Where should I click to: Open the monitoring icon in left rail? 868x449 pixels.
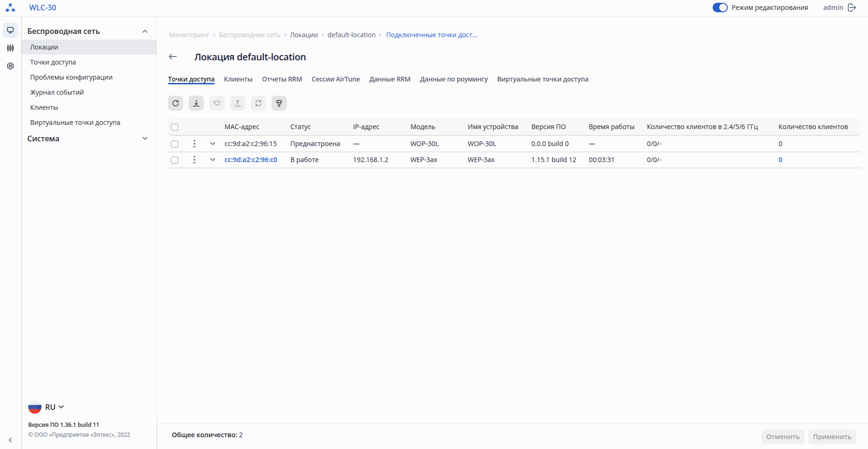(x=10, y=30)
